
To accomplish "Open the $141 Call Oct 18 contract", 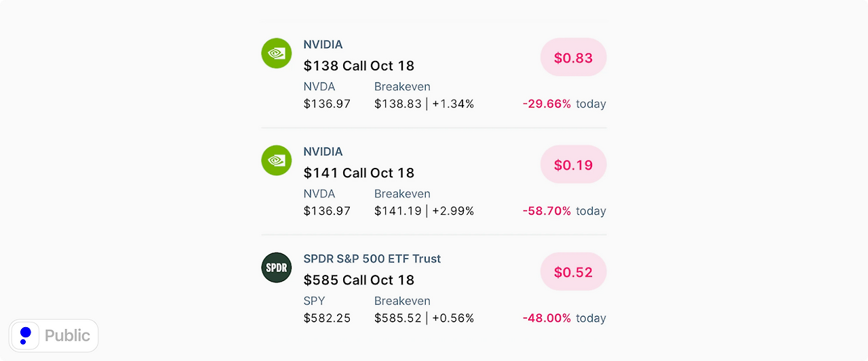I will 359,173.
